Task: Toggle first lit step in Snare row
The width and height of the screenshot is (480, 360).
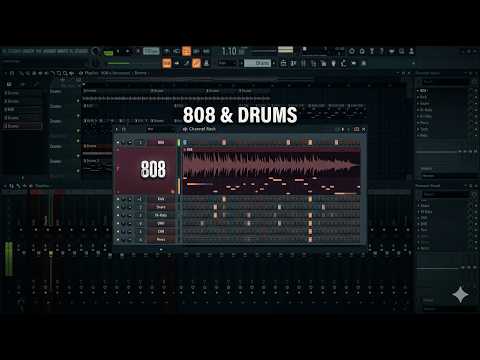Action: click(215, 207)
